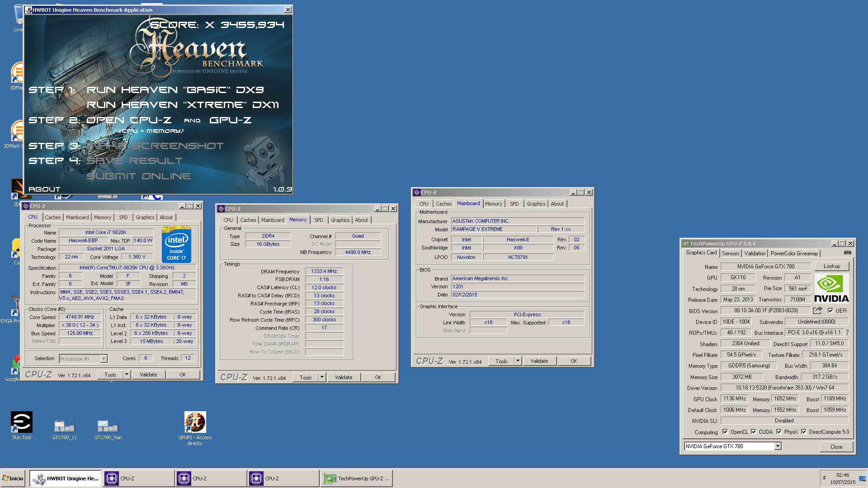Viewport: 868px width, 488px height.
Task: Open the Skin Tool desktop icon
Action: pyautogui.click(x=21, y=425)
